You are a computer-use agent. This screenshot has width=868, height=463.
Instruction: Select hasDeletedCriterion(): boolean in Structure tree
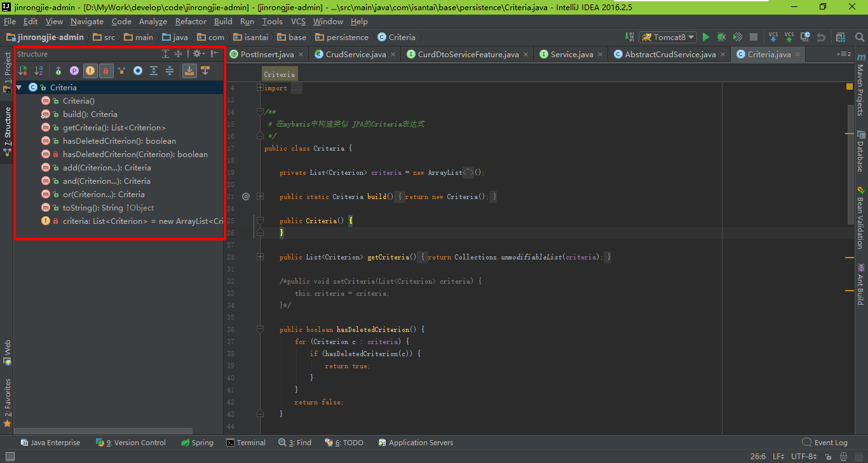(x=119, y=141)
